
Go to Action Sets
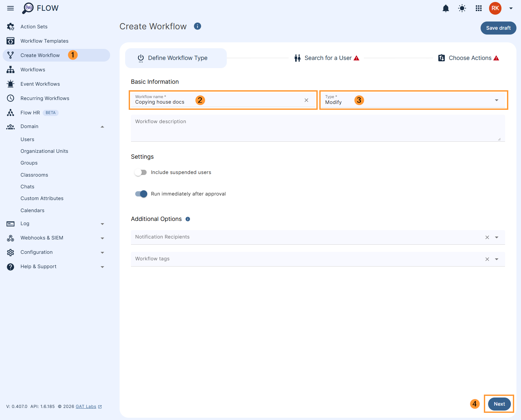[x=34, y=27]
